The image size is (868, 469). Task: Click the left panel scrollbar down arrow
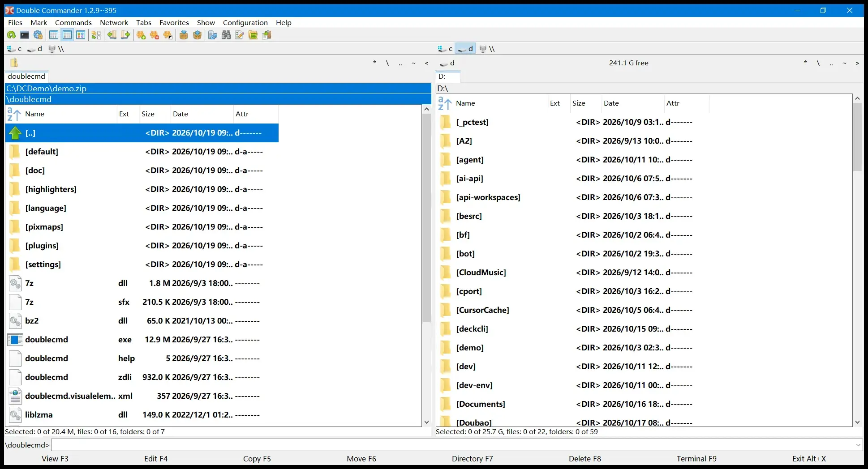(426, 422)
